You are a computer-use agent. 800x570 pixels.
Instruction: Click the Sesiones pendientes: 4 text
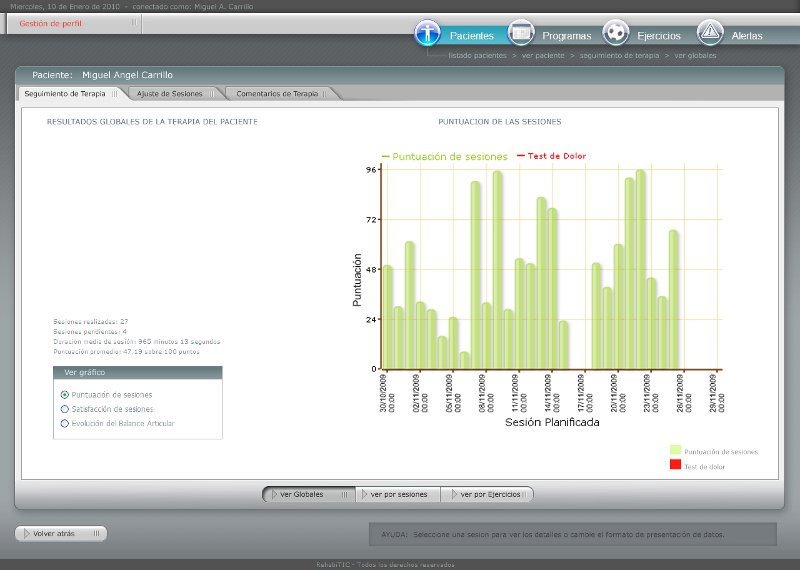[x=90, y=332]
